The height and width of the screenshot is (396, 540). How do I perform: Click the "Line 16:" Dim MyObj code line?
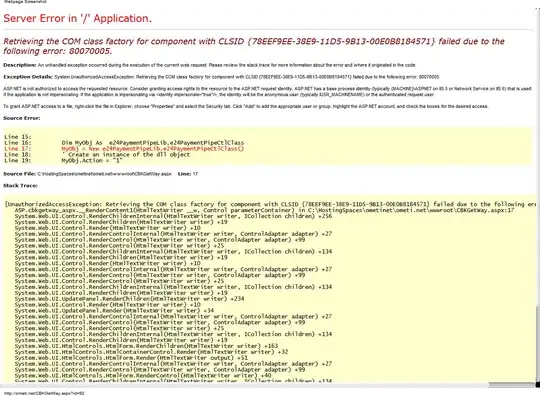[x=124, y=143]
